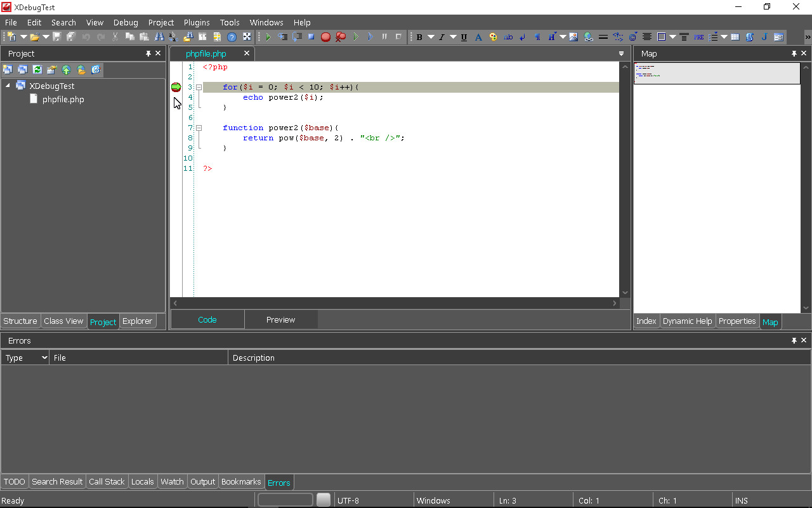Toggle Underline formatting button
The image size is (812, 508).
click(x=464, y=37)
